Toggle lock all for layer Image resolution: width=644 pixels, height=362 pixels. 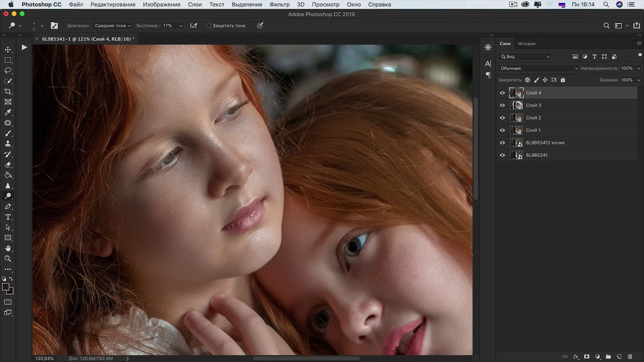click(x=562, y=80)
